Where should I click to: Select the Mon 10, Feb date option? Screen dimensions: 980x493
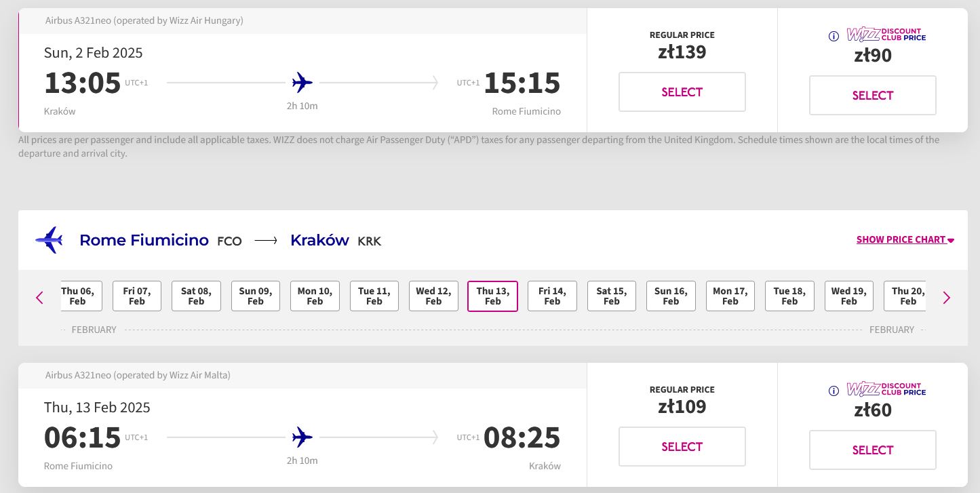(315, 296)
